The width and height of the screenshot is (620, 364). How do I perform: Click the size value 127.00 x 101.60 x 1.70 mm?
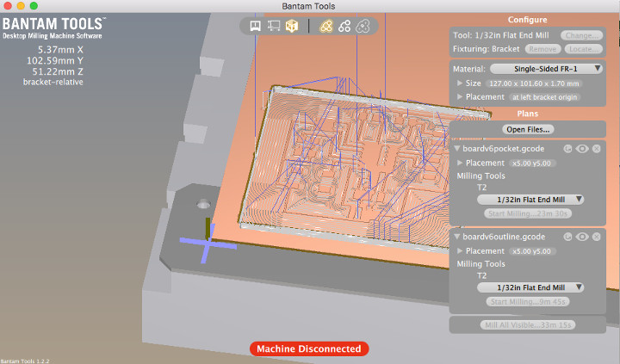click(x=534, y=83)
